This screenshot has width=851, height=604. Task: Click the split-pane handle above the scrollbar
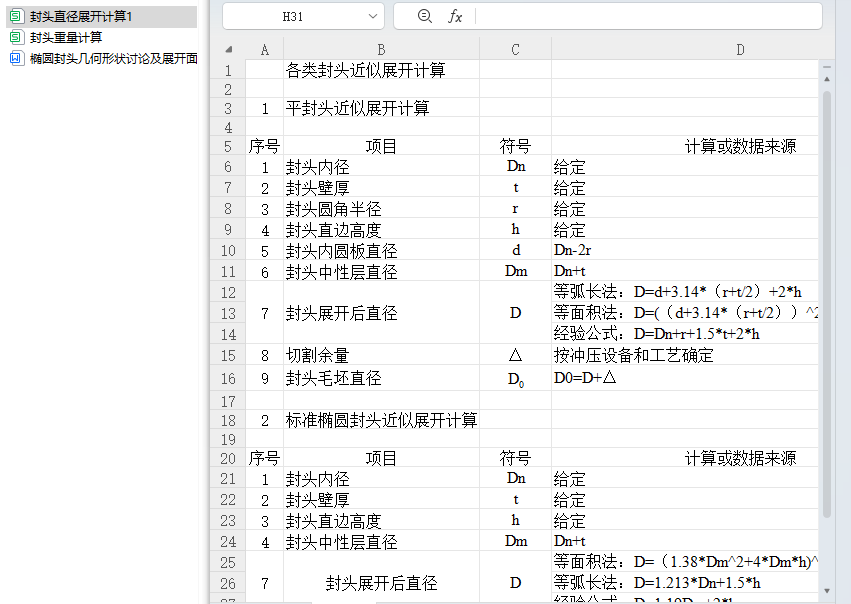click(827, 67)
